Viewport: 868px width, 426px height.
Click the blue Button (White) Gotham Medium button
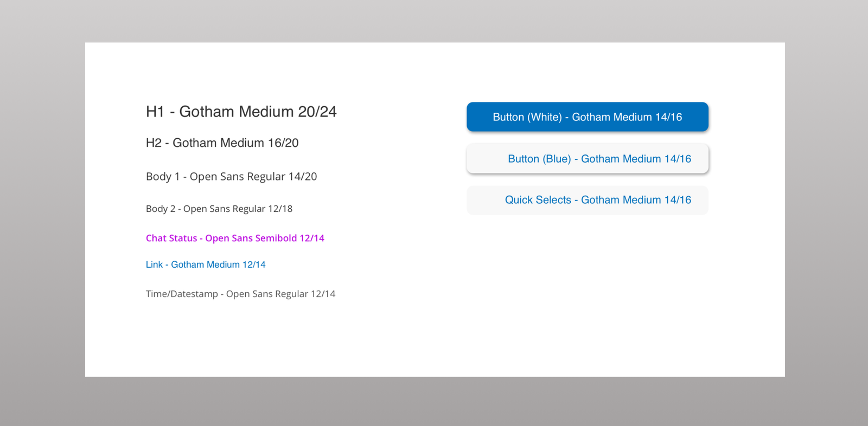coord(587,117)
